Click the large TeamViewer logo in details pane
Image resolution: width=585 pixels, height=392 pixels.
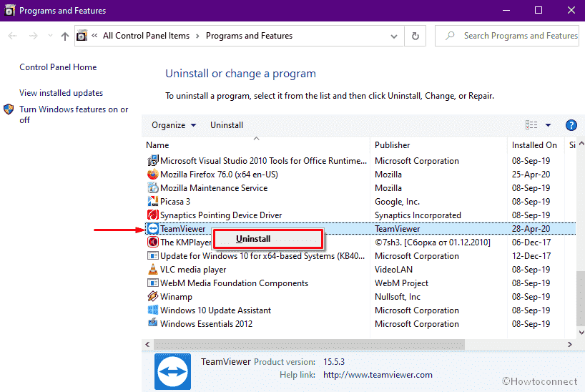(173, 372)
